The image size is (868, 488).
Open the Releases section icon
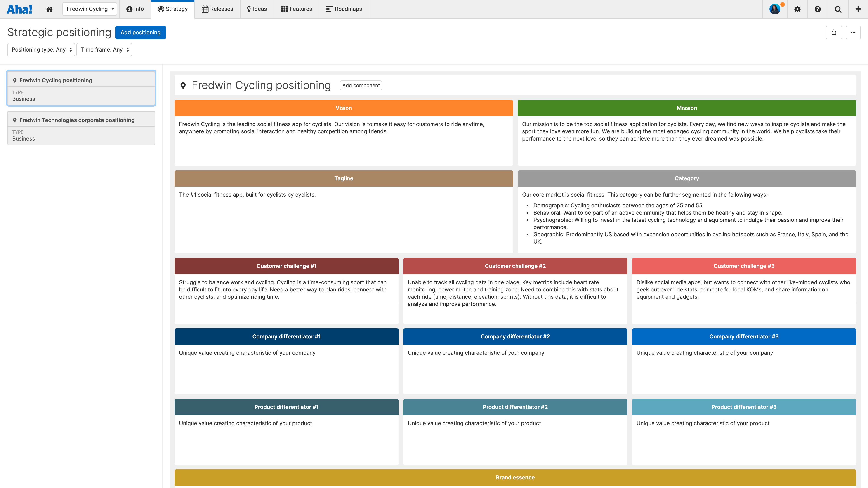click(205, 9)
